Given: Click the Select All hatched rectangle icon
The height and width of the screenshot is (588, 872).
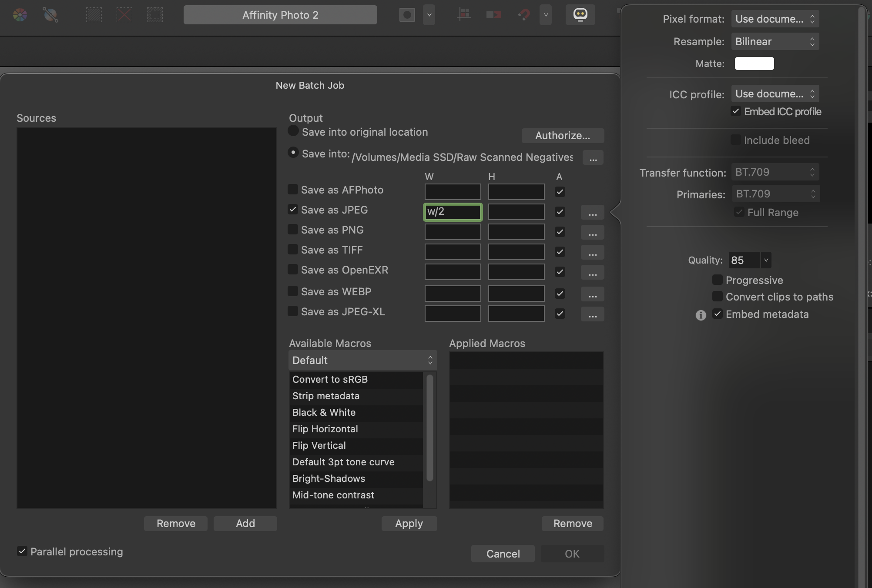Looking at the screenshot, I should click(x=94, y=15).
